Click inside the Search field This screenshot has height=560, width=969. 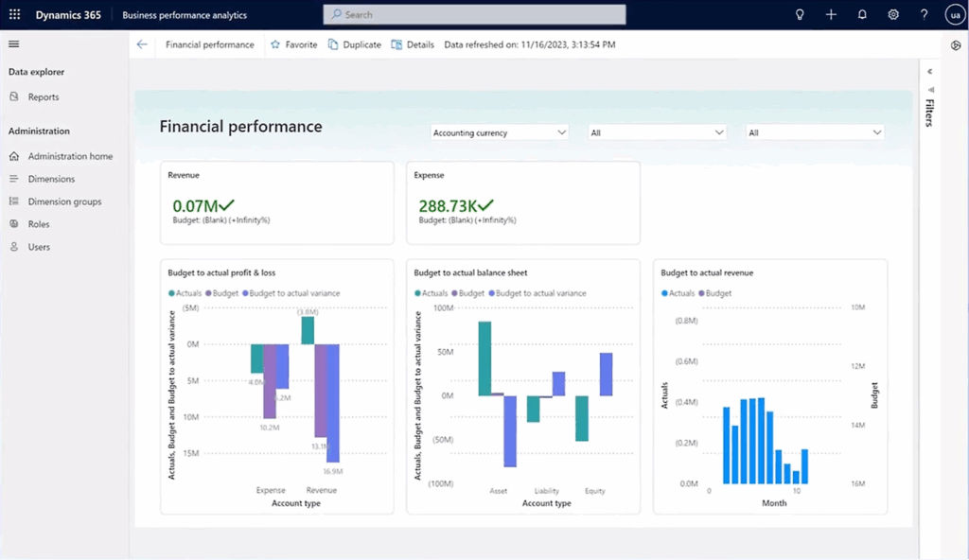point(473,14)
